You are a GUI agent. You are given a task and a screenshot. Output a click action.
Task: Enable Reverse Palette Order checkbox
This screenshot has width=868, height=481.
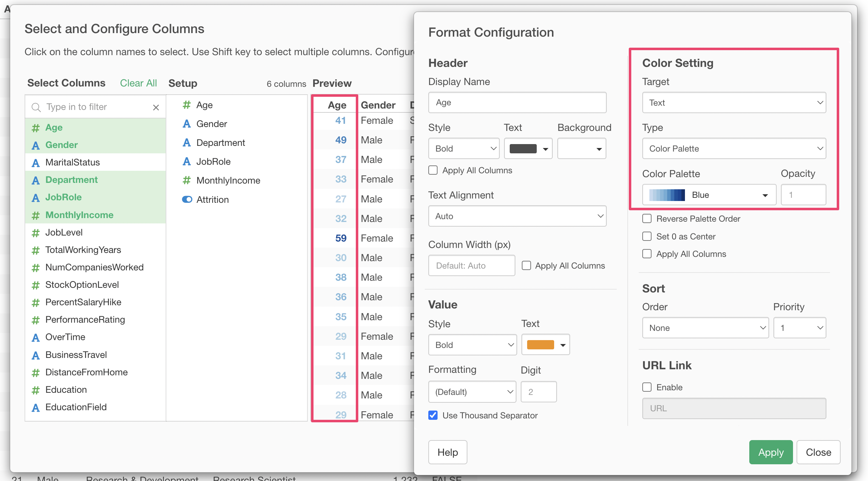(x=647, y=219)
